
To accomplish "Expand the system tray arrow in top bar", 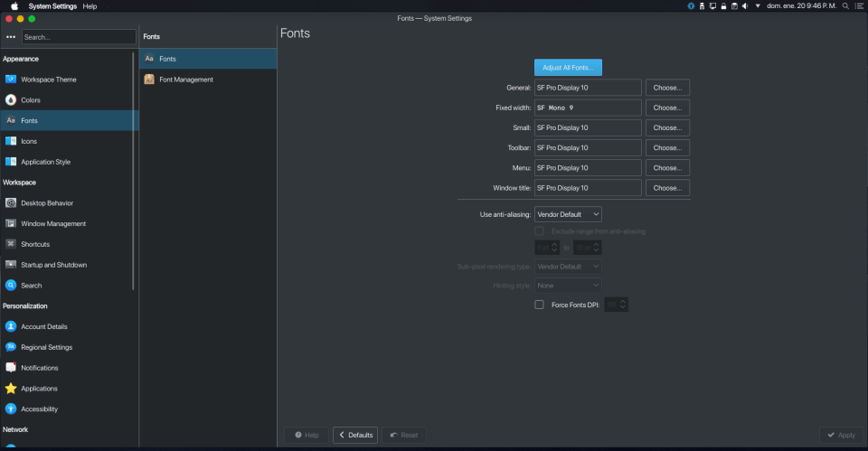I will [758, 6].
